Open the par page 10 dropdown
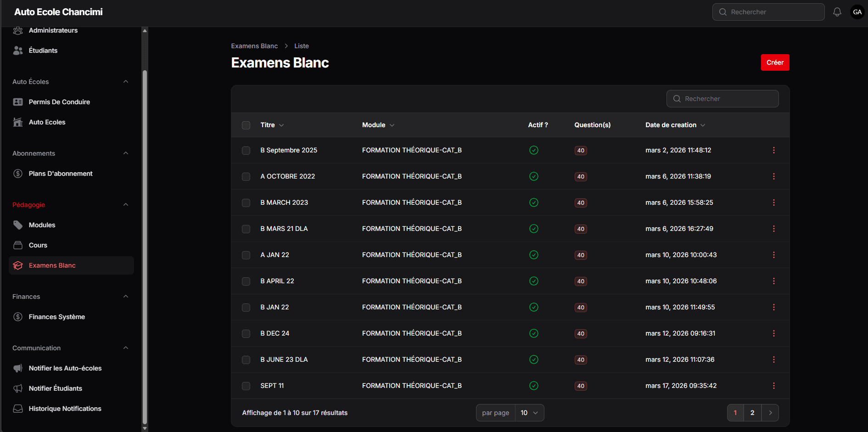 tap(529, 413)
